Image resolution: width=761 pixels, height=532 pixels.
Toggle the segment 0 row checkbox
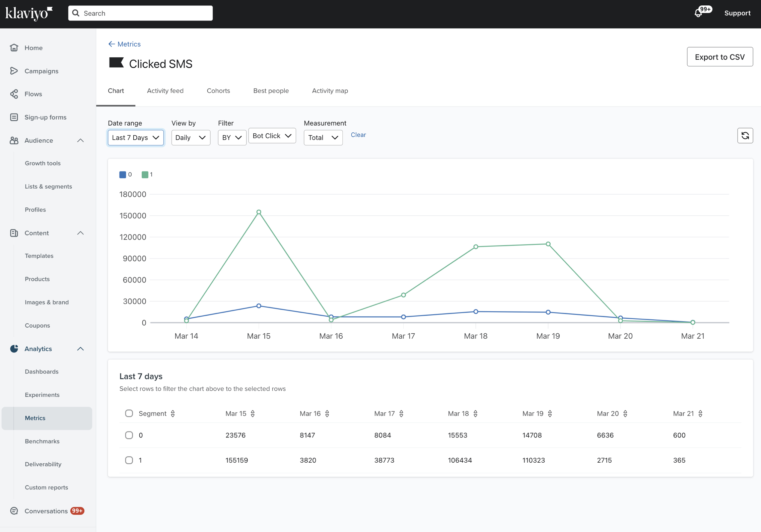[x=128, y=435]
